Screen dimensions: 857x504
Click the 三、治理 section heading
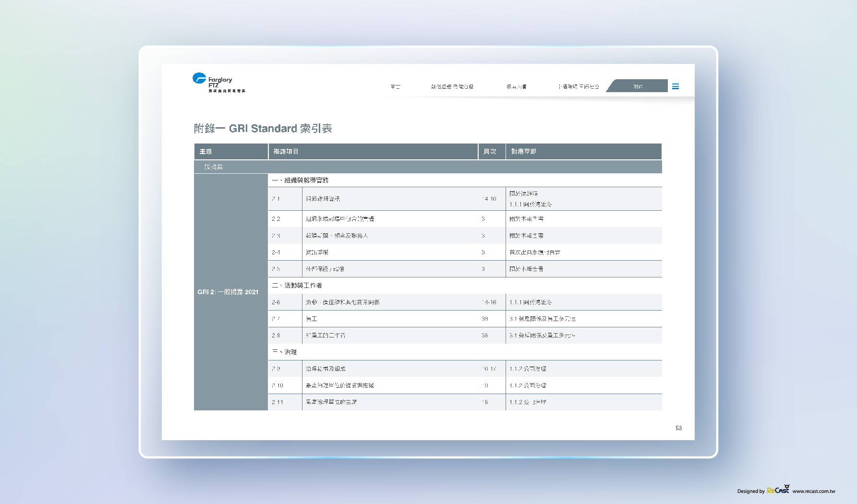pyautogui.click(x=284, y=352)
